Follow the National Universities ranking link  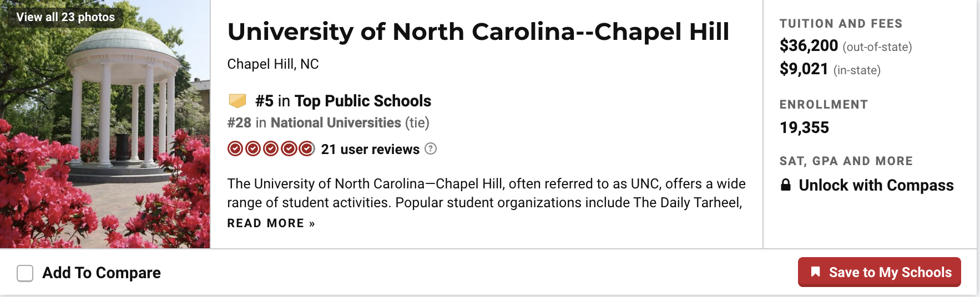[335, 123]
